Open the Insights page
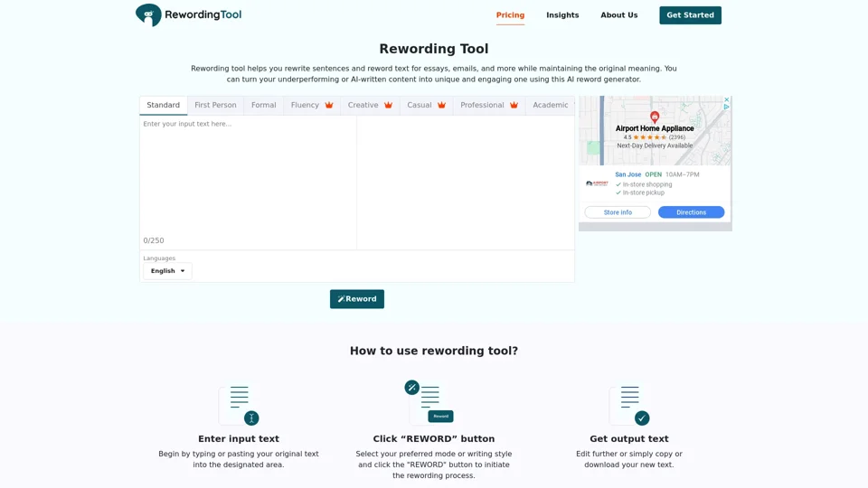Viewport: 868px width, 488px height. click(562, 15)
